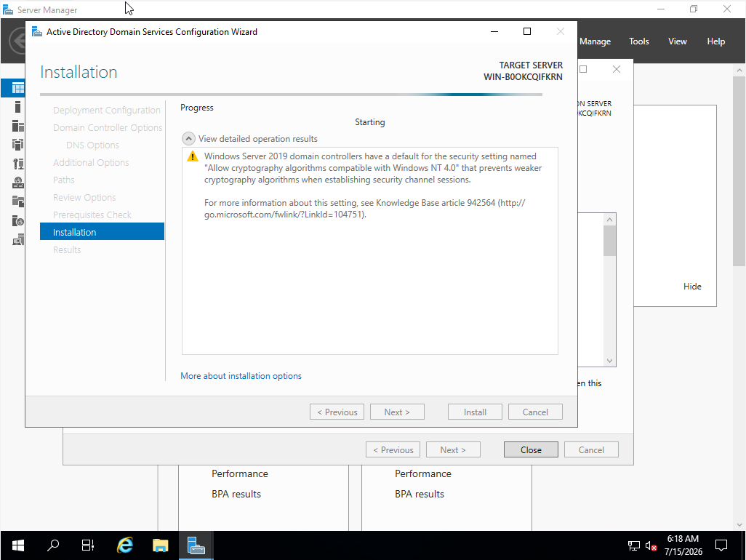This screenshot has width=746, height=560.
Task: Click scroll down arrow in background wizard
Action: click(609, 361)
